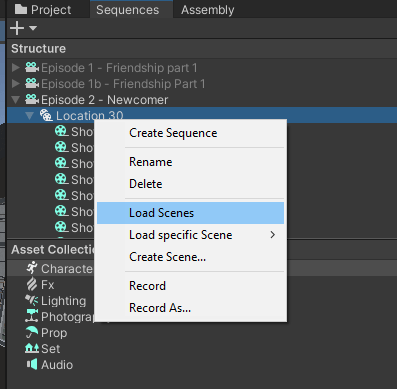The image size is (397, 389).
Task: Click the Location 30 sequence icon
Action: (46, 115)
